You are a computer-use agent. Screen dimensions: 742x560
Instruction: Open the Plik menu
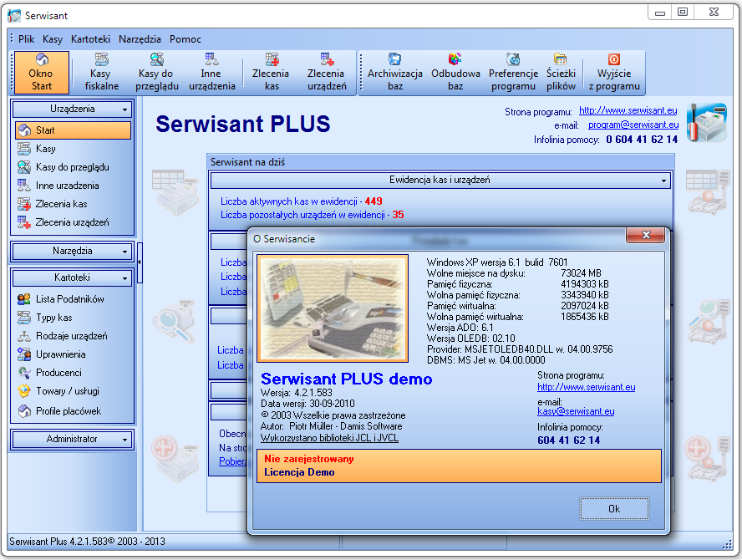(26, 39)
